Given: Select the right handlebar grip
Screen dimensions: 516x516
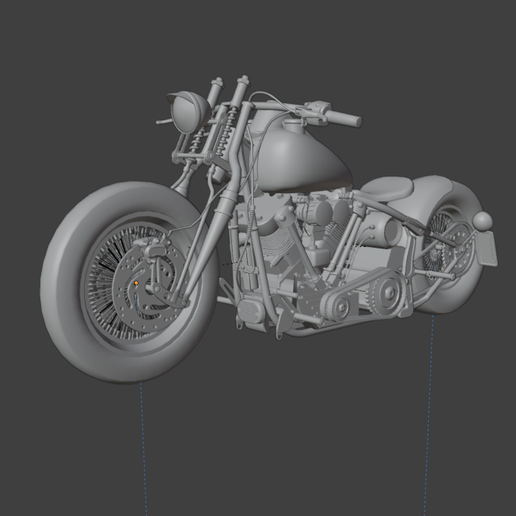Looking at the screenshot, I should [343, 117].
